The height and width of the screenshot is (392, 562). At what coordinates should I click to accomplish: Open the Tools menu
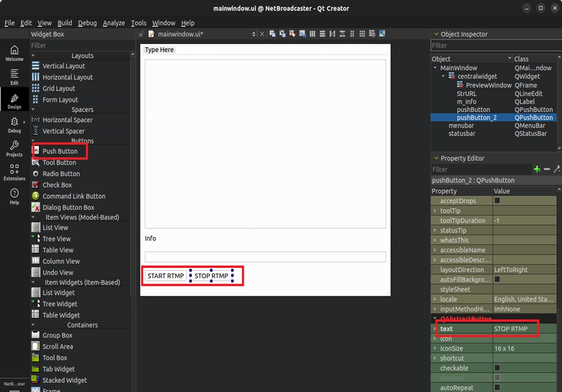pyautogui.click(x=138, y=23)
